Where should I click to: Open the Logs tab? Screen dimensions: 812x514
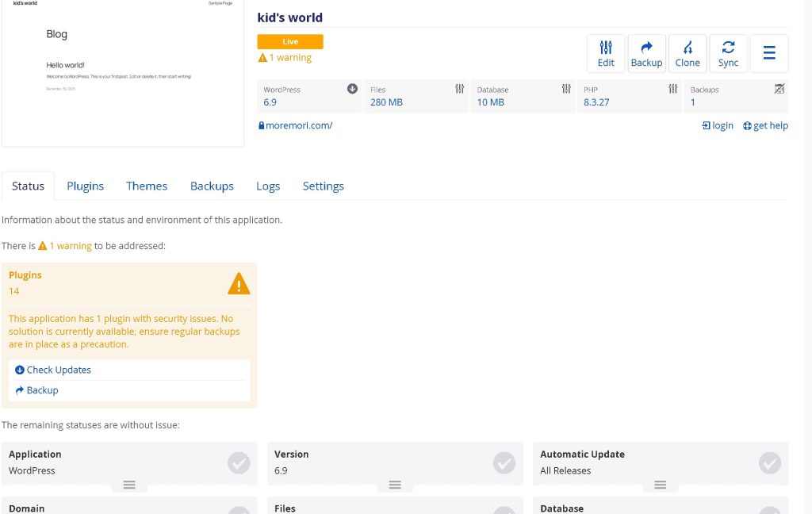tap(268, 186)
